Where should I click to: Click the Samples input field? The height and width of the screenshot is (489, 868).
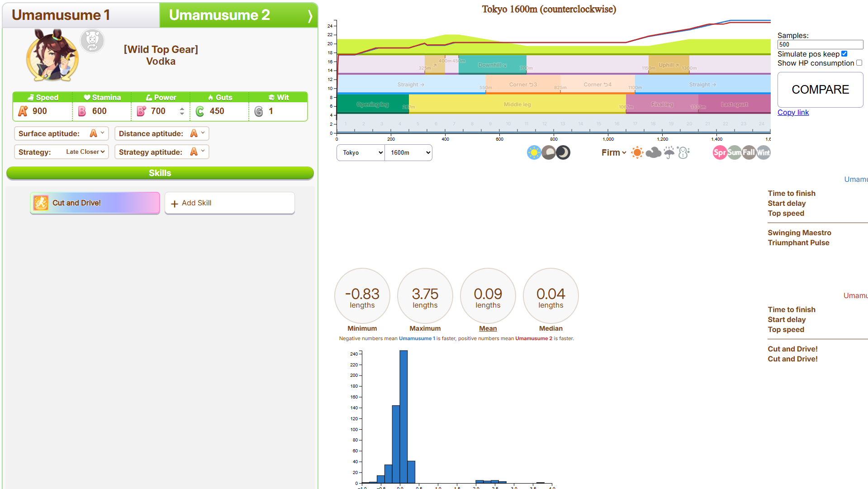[x=820, y=44]
